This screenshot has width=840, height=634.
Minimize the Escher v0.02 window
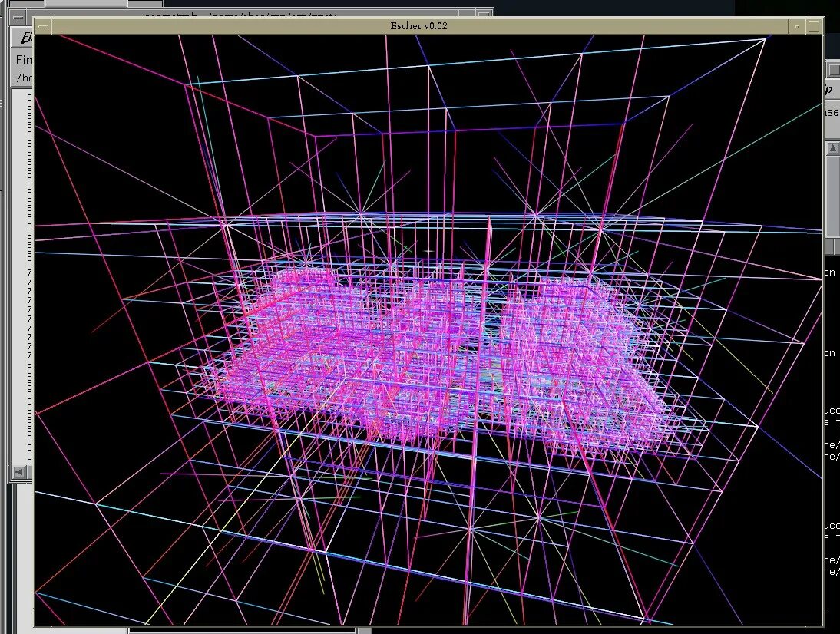(797, 26)
